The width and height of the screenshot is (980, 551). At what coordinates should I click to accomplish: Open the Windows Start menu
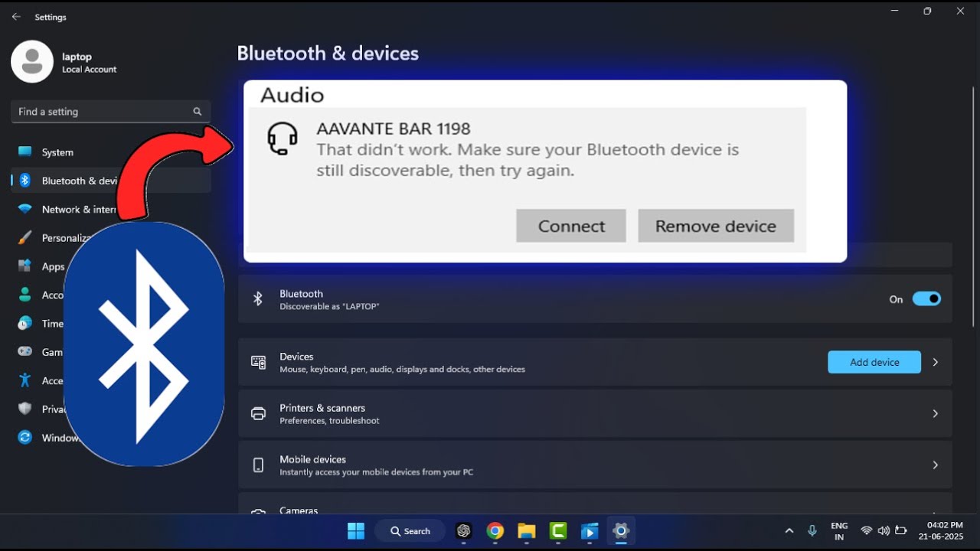(356, 530)
